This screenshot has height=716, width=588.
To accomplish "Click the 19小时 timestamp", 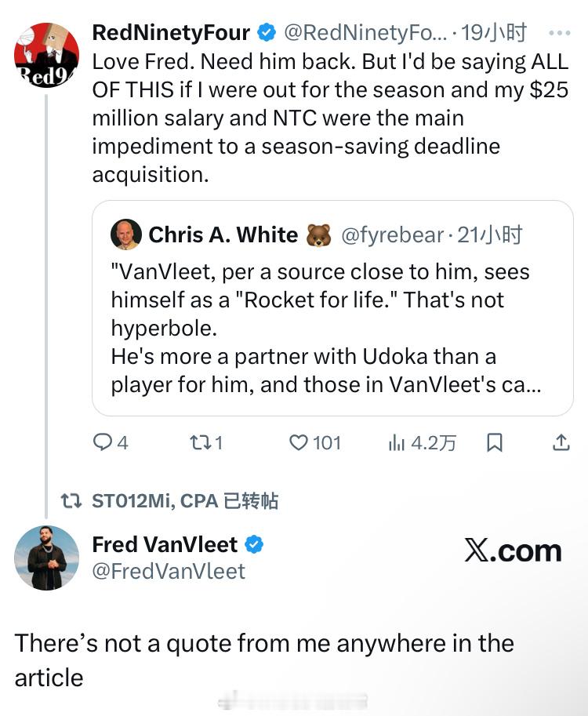I will pos(494,33).
